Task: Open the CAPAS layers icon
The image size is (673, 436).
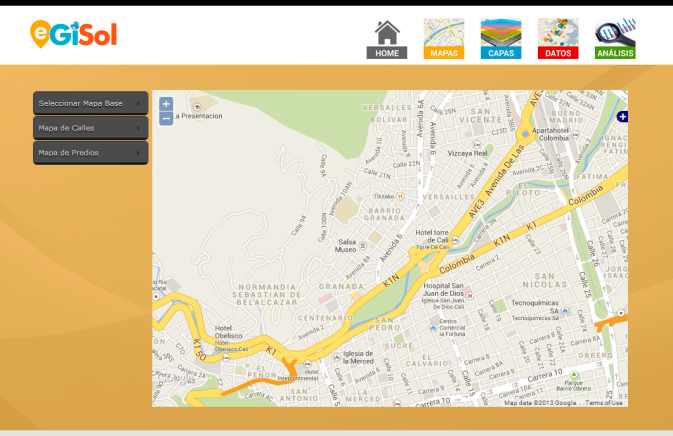Action: pyautogui.click(x=501, y=39)
